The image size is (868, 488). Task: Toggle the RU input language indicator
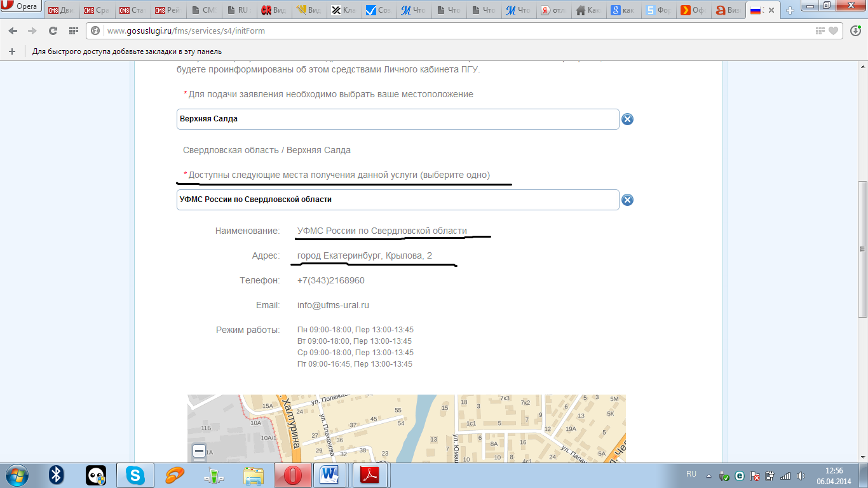tap(691, 474)
